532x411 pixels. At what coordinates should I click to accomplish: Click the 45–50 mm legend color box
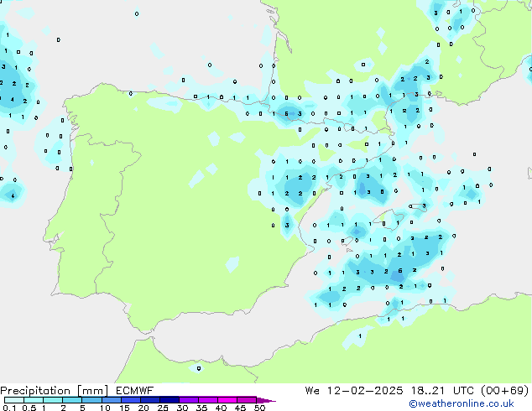(247, 400)
